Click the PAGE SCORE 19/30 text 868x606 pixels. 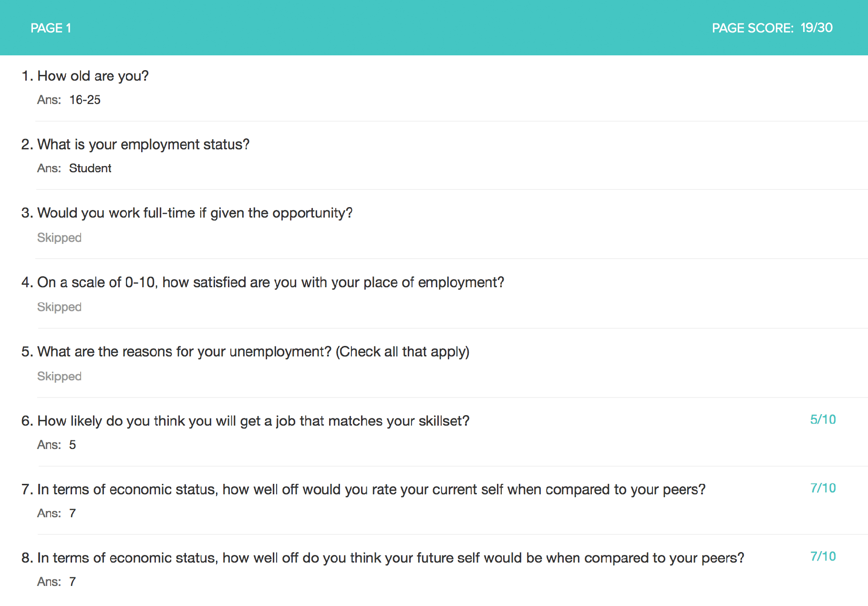coord(772,28)
